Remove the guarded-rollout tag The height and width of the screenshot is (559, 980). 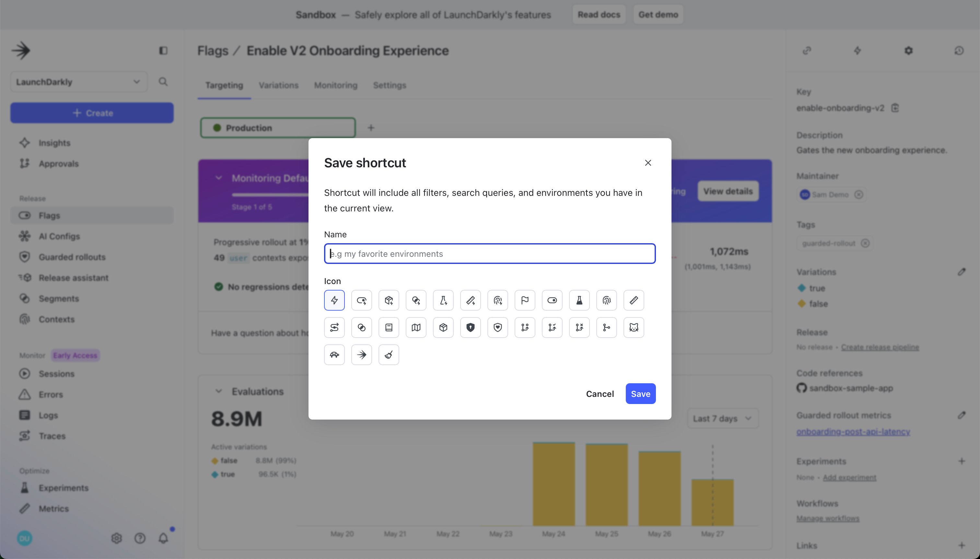tap(865, 243)
